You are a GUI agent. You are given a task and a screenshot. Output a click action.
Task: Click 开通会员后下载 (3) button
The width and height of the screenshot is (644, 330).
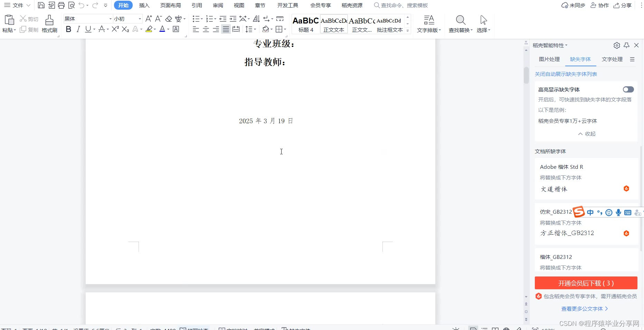pyautogui.click(x=586, y=283)
